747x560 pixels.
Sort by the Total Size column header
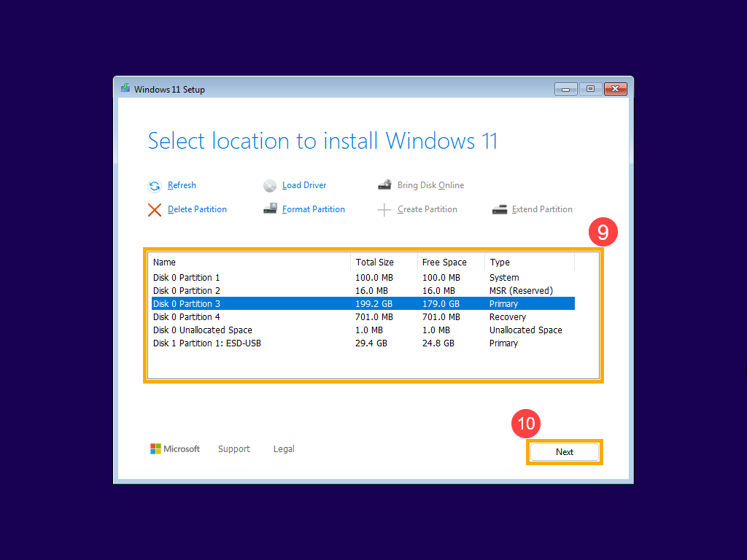pyautogui.click(x=384, y=262)
